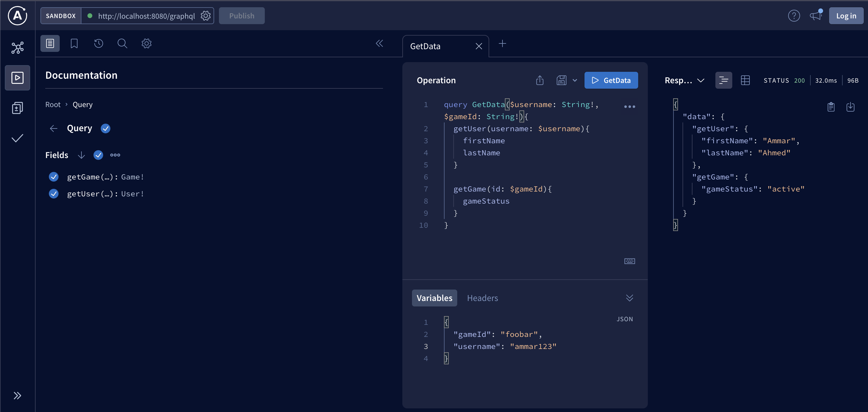The image size is (868, 412).
Task: Open the bookmarks icon in documentation toolbar
Action: (x=74, y=43)
